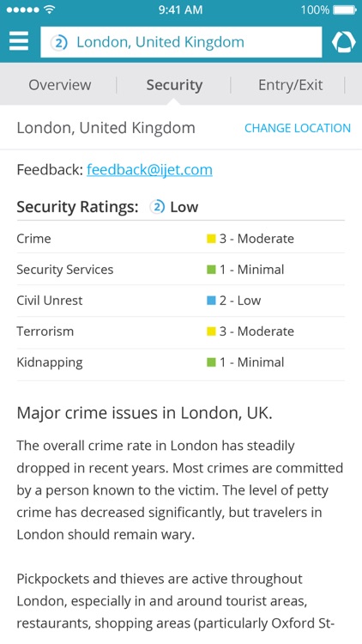Tap the yellow swatch beside Crime rating
The width and height of the screenshot is (362, 644).
(211, 239)
